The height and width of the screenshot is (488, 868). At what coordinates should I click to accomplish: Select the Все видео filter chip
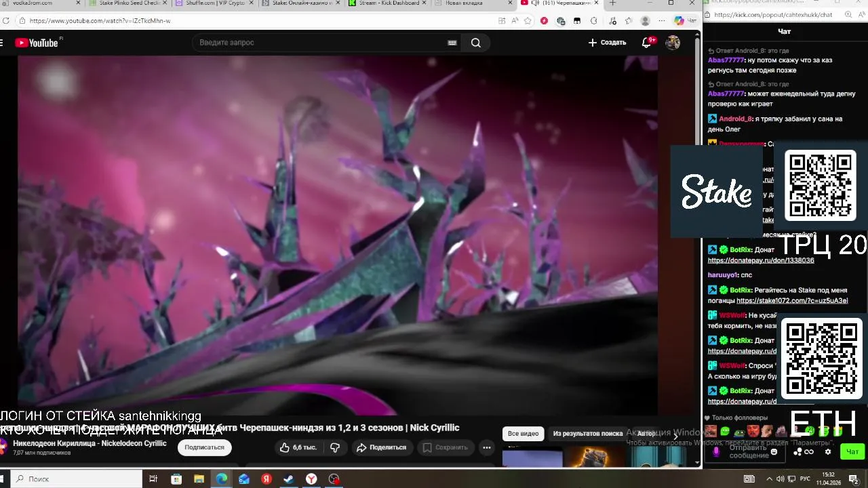pyautogui.click(x=523, y=434)
